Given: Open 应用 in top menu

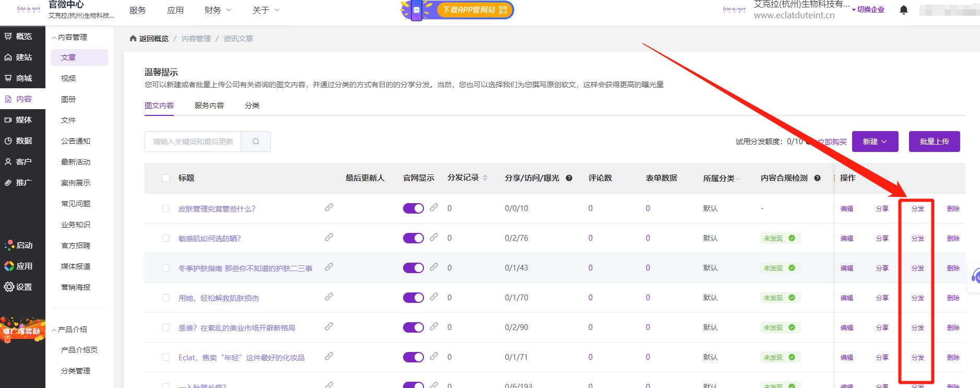Looking at the screenshot, I should [175, 10].
